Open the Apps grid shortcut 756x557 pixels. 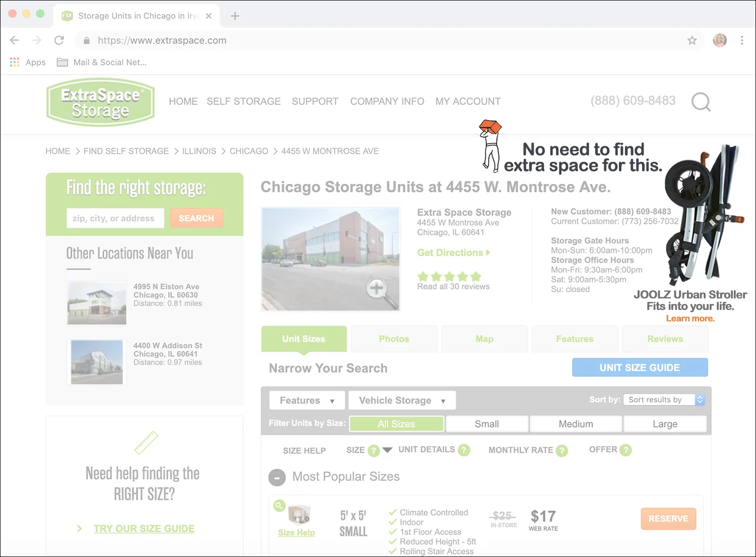[28, 63]
